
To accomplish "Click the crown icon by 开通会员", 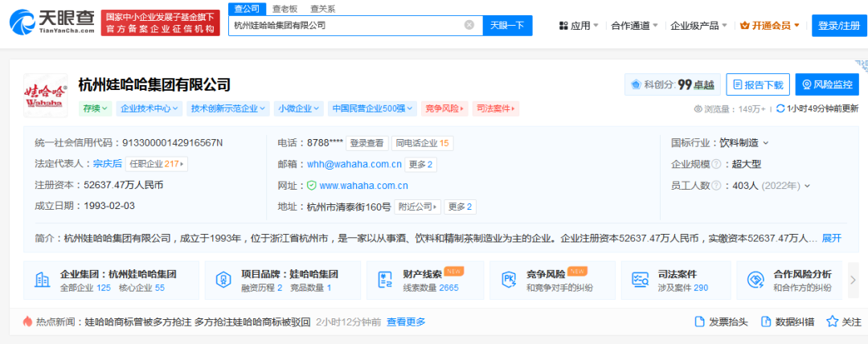I will click(x=744, y=26).
